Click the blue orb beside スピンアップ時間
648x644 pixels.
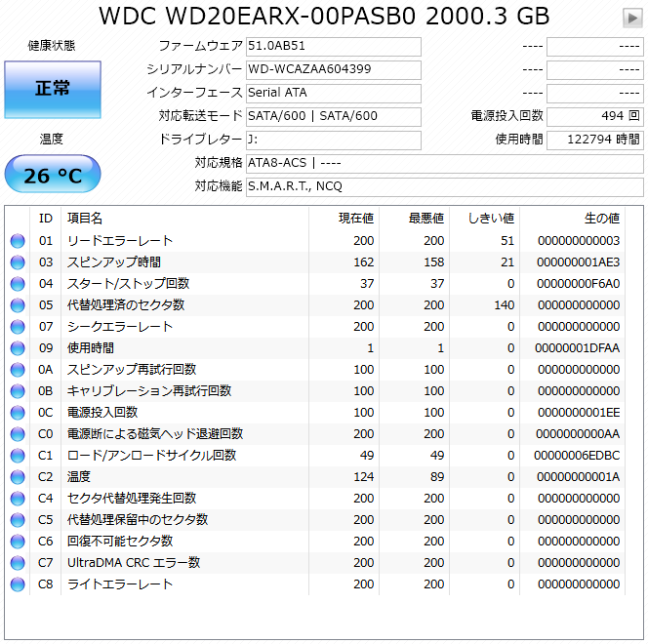click(x=18, y=262)
